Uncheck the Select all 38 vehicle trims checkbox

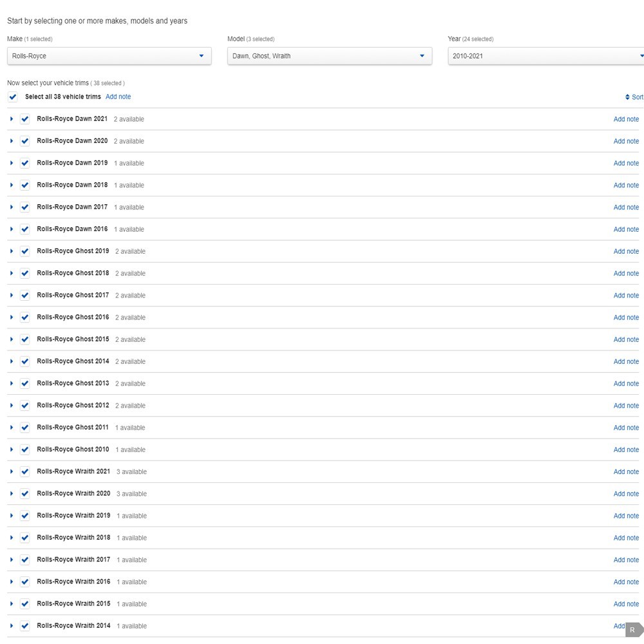13,97
